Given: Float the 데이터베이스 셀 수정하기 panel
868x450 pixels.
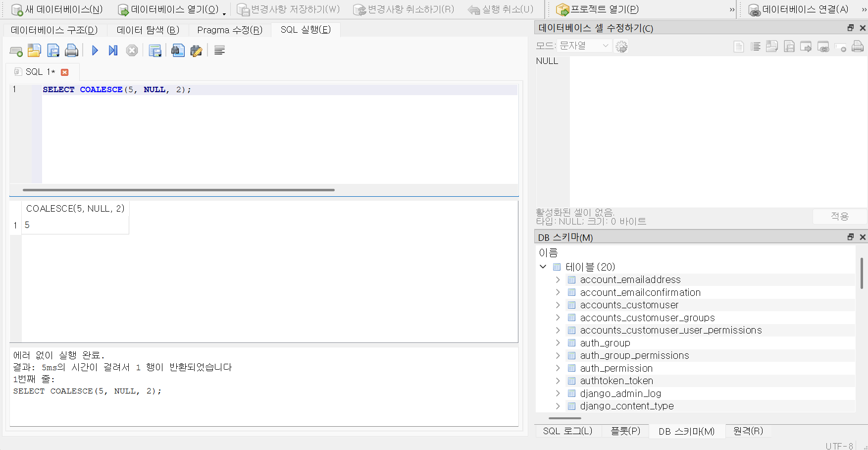Looking at the screenshot, I should 851,28.
